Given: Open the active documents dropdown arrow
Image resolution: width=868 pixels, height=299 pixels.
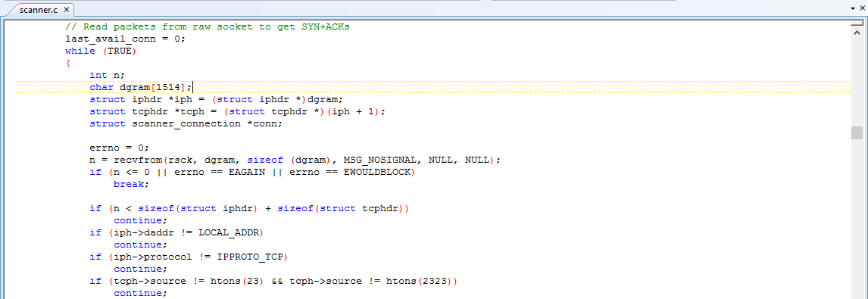Looking at the screenshot, I should click(x=853, y=9).
